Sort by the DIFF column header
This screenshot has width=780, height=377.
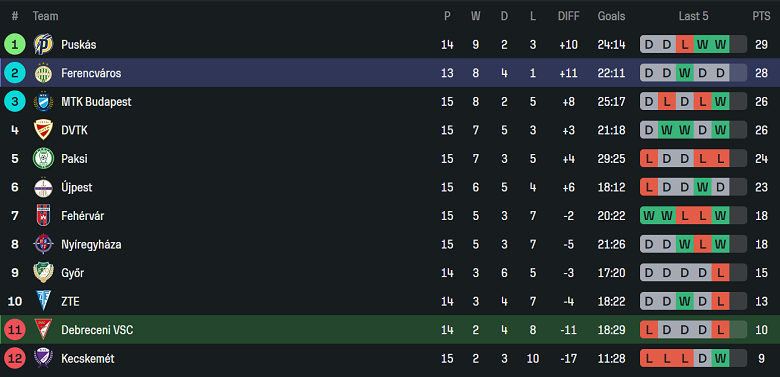point(568,16)
